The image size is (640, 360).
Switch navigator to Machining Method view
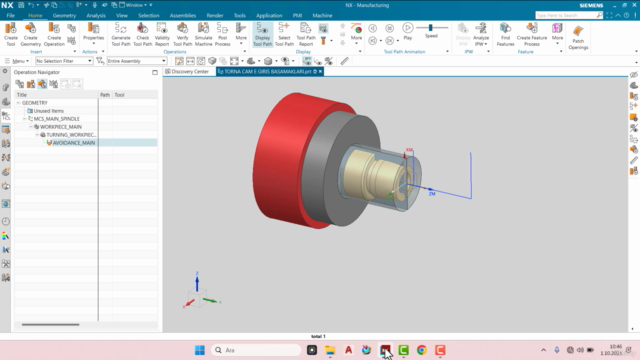(x=54, y=84)
